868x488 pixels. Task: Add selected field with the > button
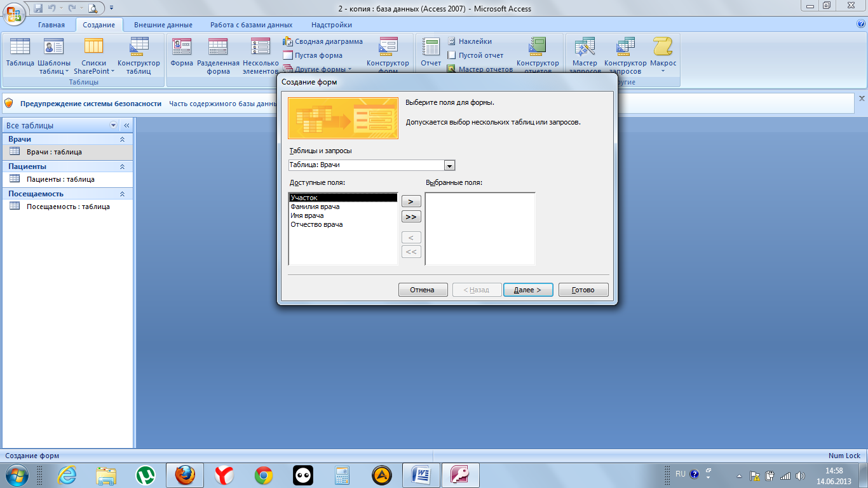(x=411, y=201)
